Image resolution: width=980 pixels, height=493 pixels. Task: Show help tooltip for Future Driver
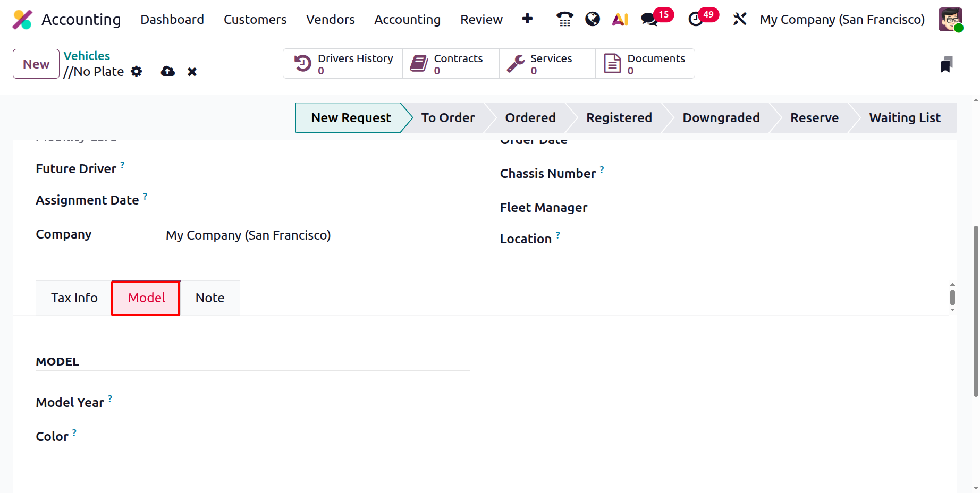tap(122, 165)
